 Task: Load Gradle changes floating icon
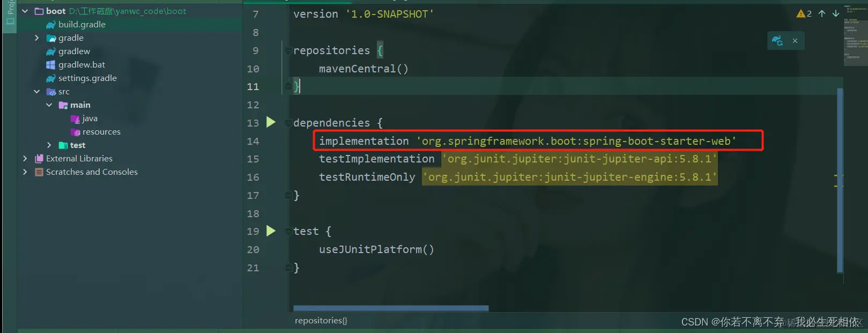pyautogui.click(x=777, y=41)
